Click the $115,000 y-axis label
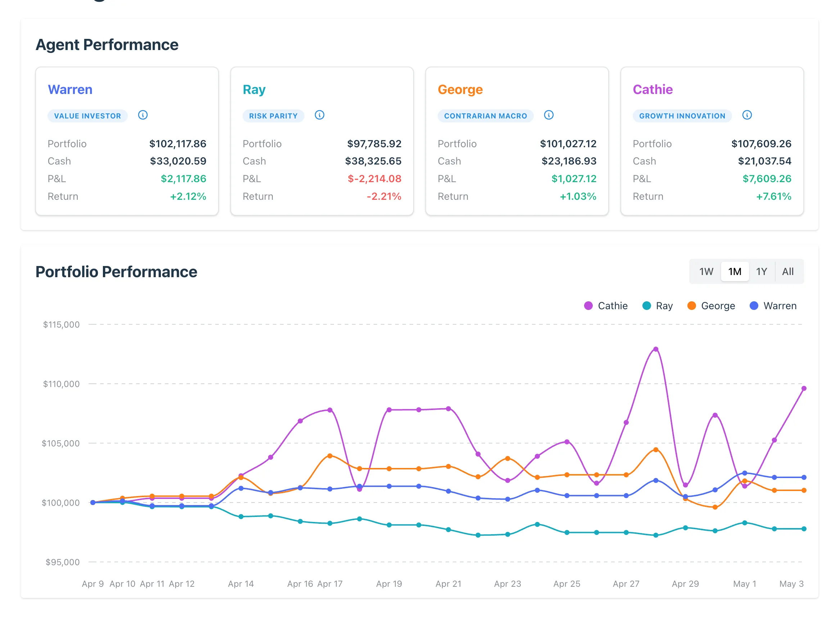This screenshot has height=617, width=840. 61,325
